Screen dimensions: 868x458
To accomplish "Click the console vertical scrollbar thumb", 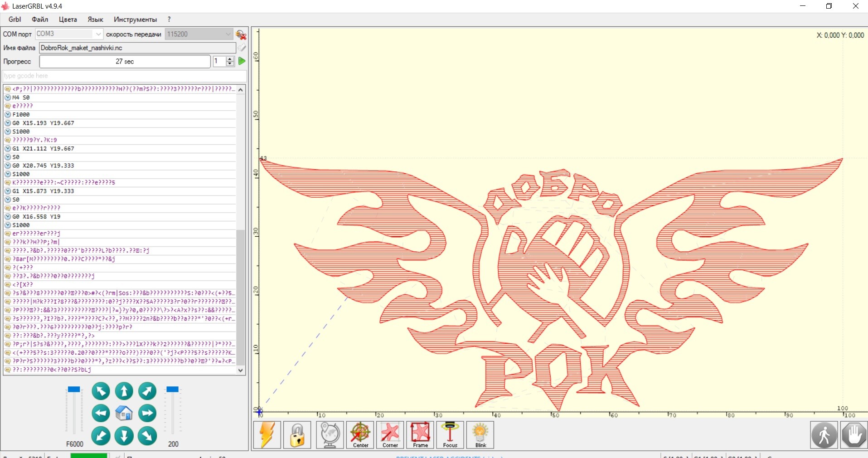I will 241,297.
